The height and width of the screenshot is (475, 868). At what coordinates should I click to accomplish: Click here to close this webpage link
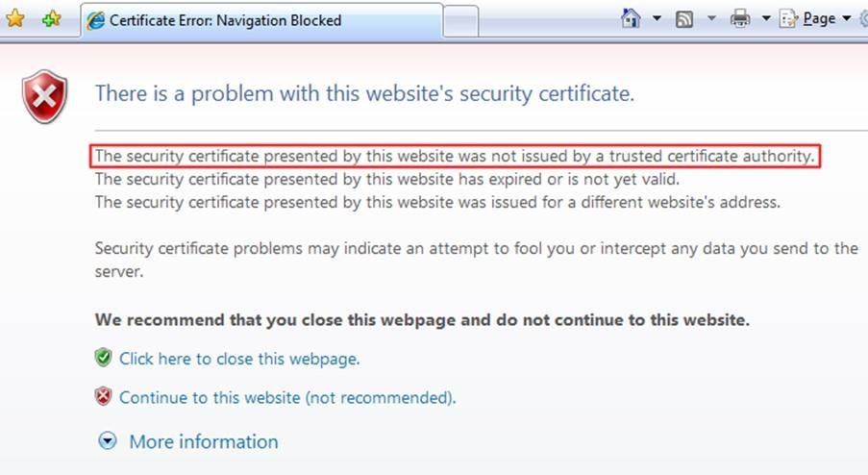[x=239, y=359]
